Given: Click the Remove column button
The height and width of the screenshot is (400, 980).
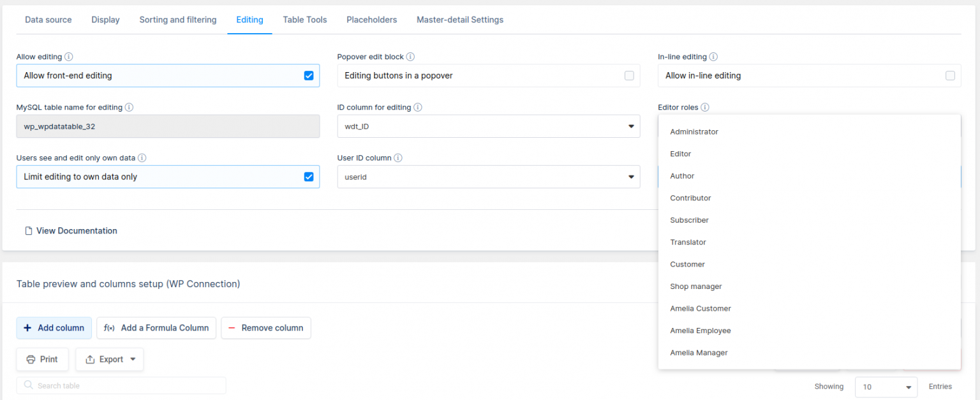Looking at the screenshot, I should coord(266,327).
